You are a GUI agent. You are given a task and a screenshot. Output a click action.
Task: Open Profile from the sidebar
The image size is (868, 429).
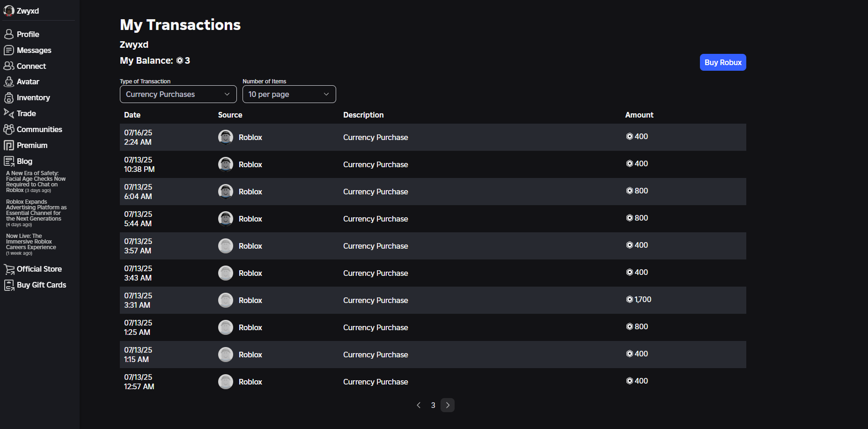(x=28, y=34)
